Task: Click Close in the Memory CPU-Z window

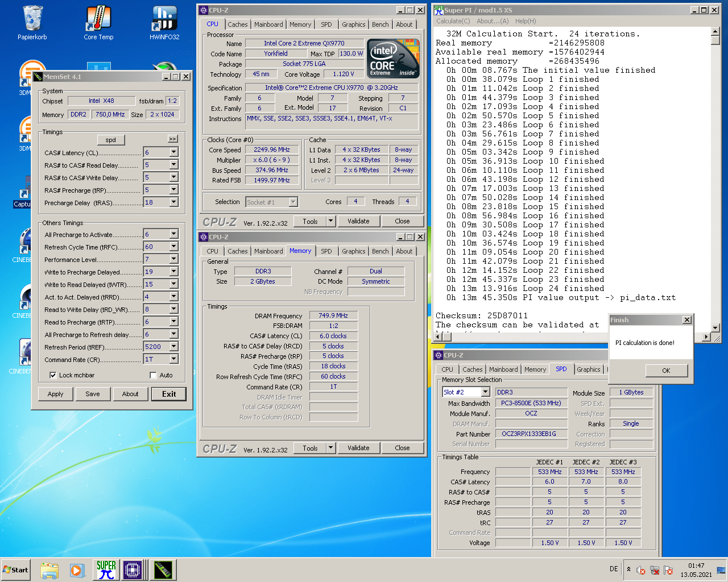Action: point(402,448)
